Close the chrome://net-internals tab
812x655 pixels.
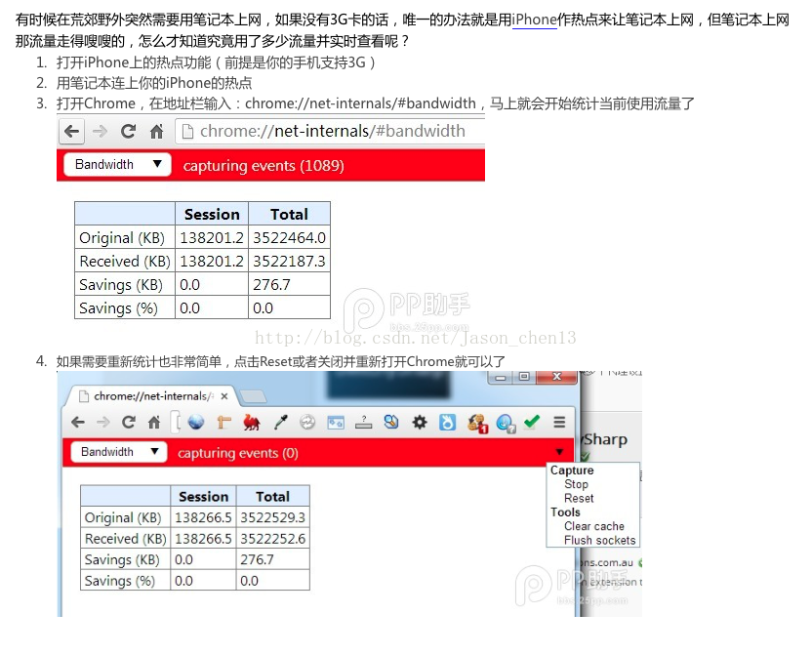click(x=224, y=396)
